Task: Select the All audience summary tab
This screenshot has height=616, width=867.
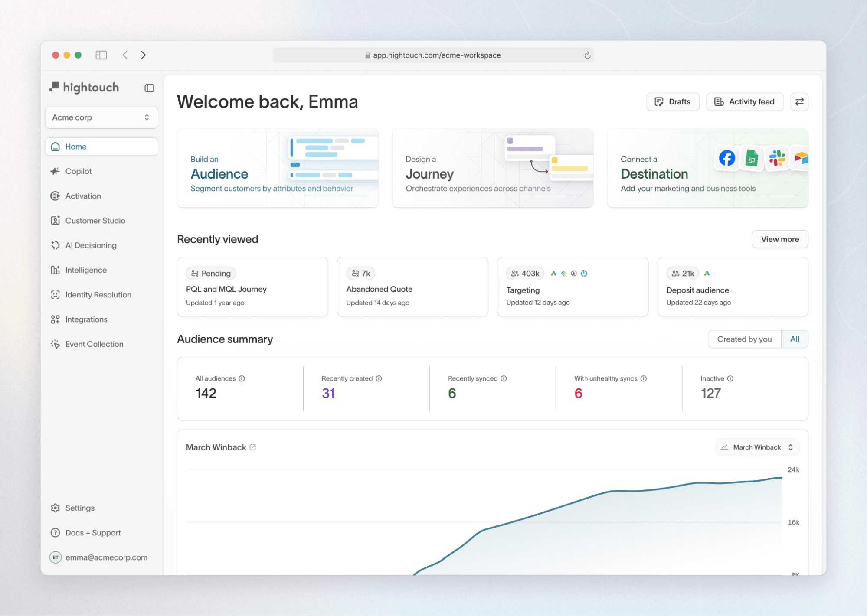Action: point(794,339)
